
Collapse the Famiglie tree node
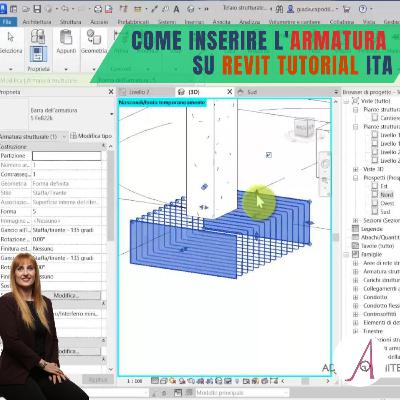coord(346,254)
